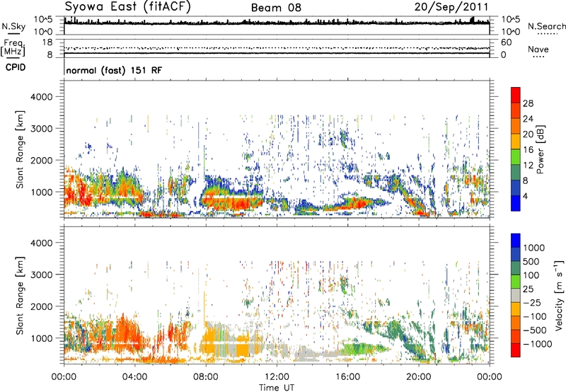The image size is (566, 392).
Task: Click the 'normal (fast) 151 RF' text
Action: 114,70
